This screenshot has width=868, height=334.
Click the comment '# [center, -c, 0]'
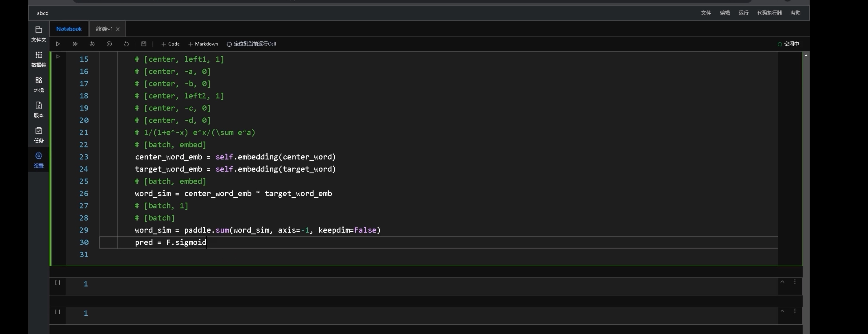click(x=173, y=108)
